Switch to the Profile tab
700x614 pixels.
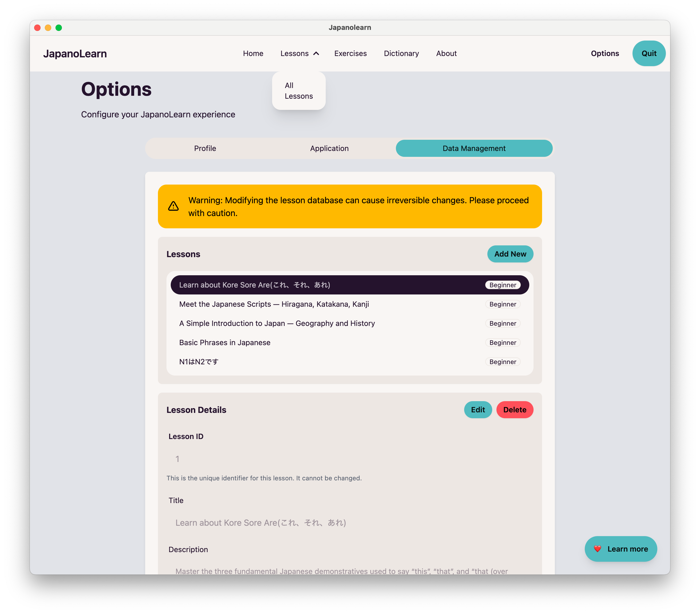coord(205,148)
